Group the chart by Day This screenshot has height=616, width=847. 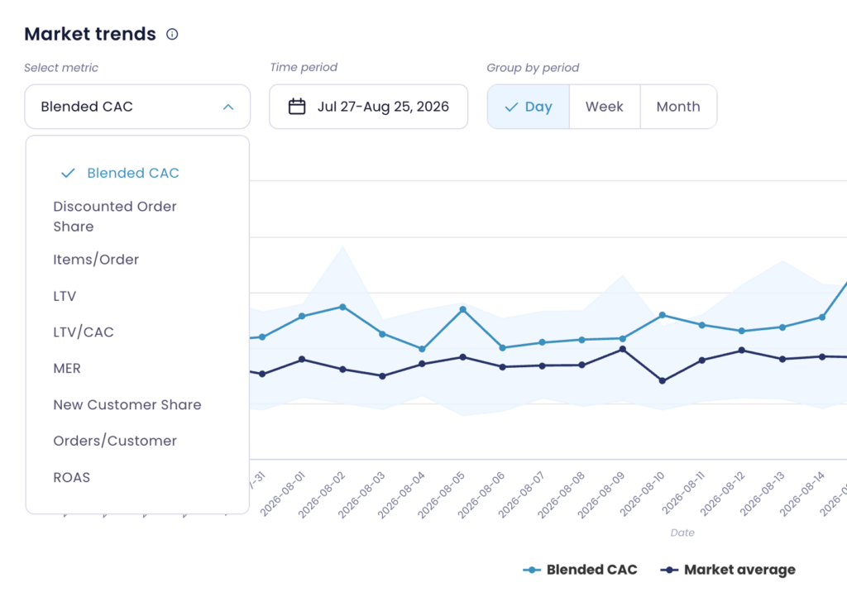(529, 107)
